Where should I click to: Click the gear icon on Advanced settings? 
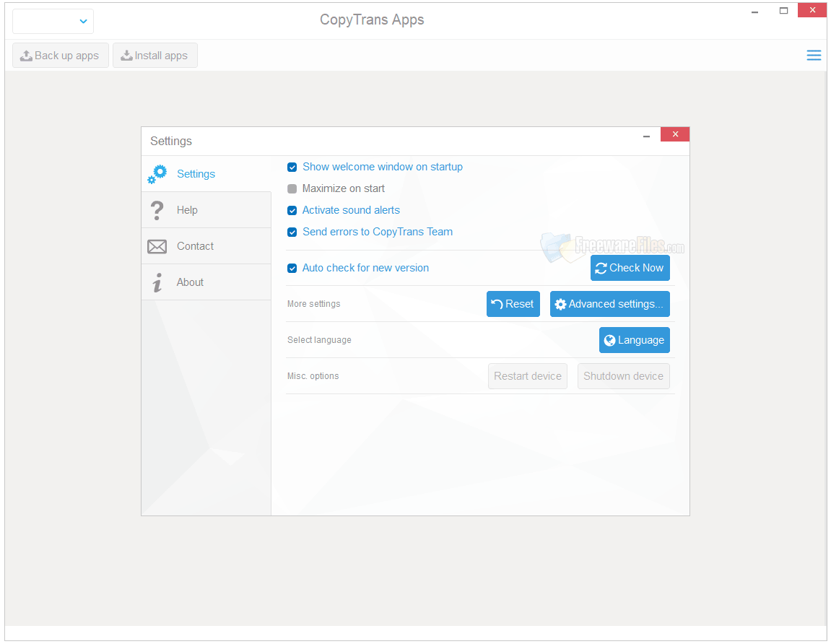[x=561, y=304]
